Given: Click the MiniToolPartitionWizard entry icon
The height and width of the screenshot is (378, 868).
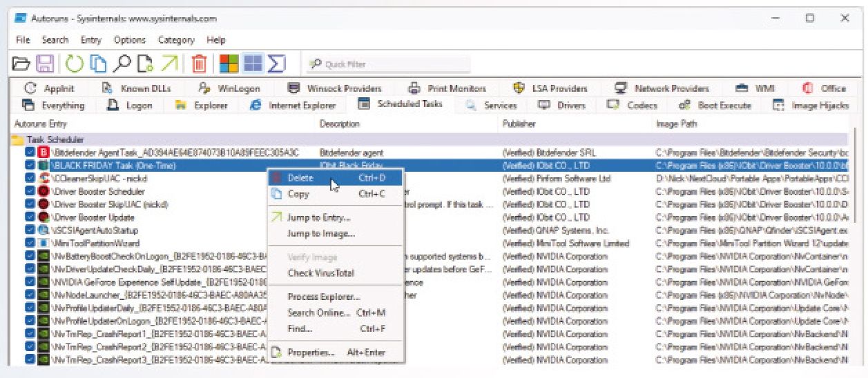Looking at the screenshot, I should [44, 243].
